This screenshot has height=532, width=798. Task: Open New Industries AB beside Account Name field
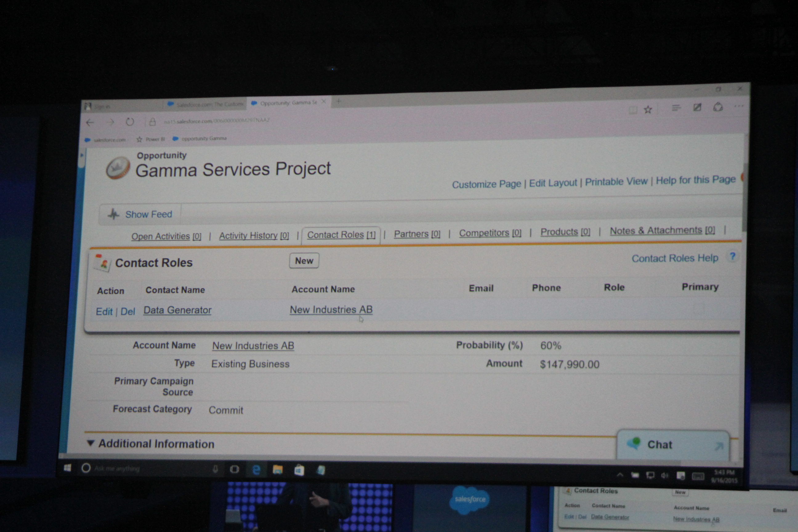click(x=253, y=345)
